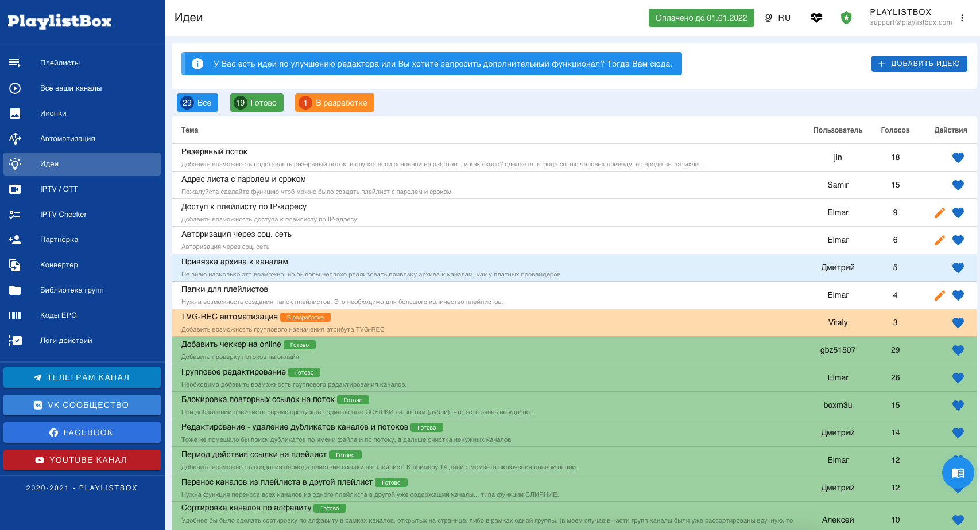Click the Автоматизация sidebar icon

(x=15, y=139)
